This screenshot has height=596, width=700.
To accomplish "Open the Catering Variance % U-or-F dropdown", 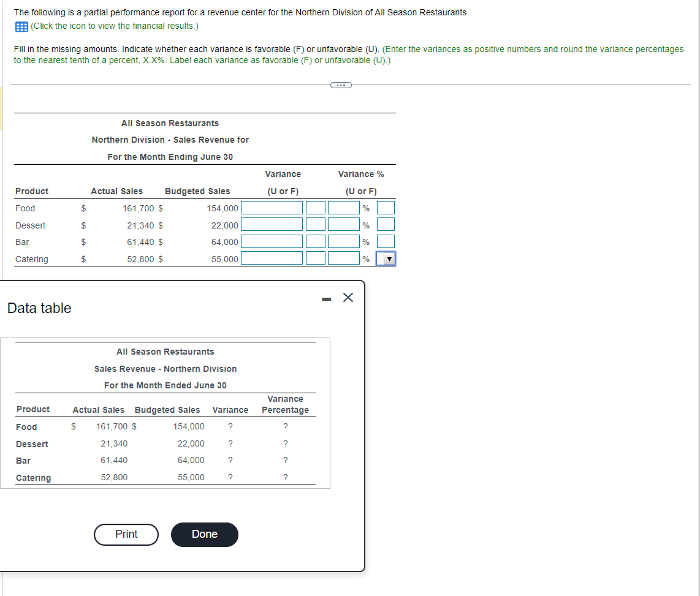I will (386, 258).
